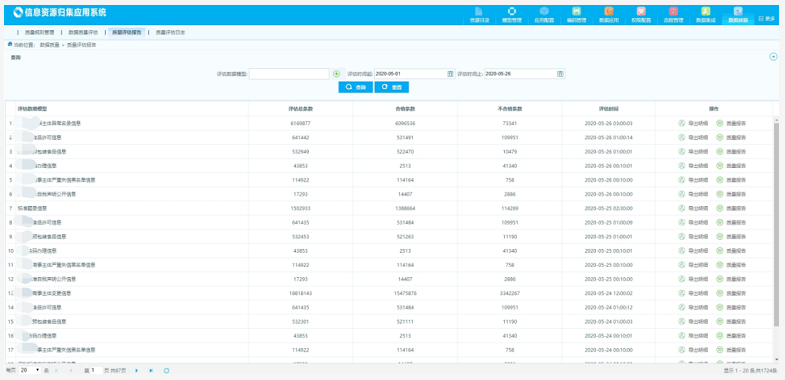Open the 每页 20 page-size dropdown
This screenshot has width=785, height=380.
click(x=30, y=370)
